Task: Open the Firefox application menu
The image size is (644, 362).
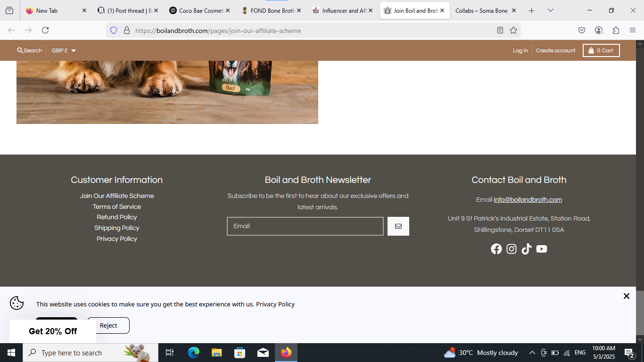Action: pos(633,30)
